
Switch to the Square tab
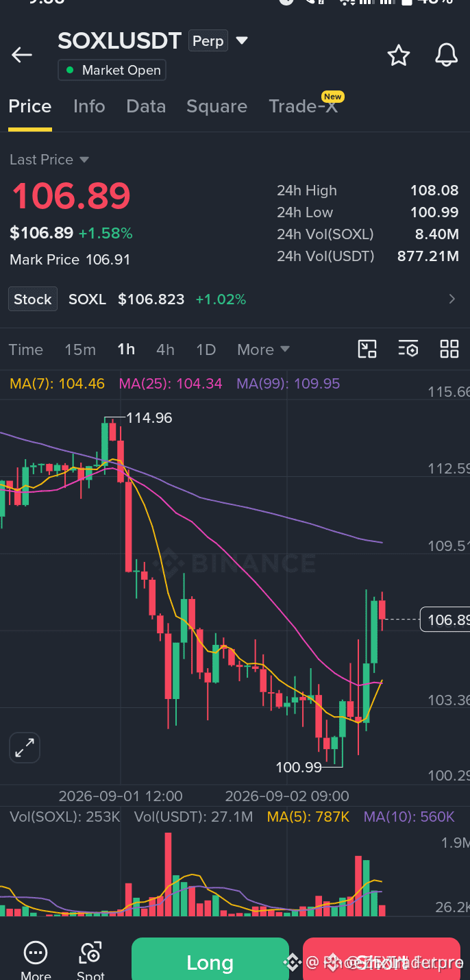217,106
